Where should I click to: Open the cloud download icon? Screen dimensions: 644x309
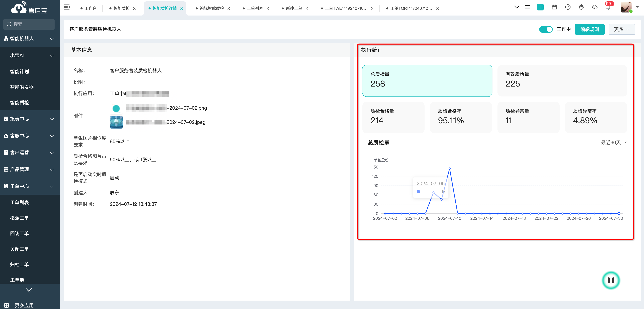pos(595,7)
